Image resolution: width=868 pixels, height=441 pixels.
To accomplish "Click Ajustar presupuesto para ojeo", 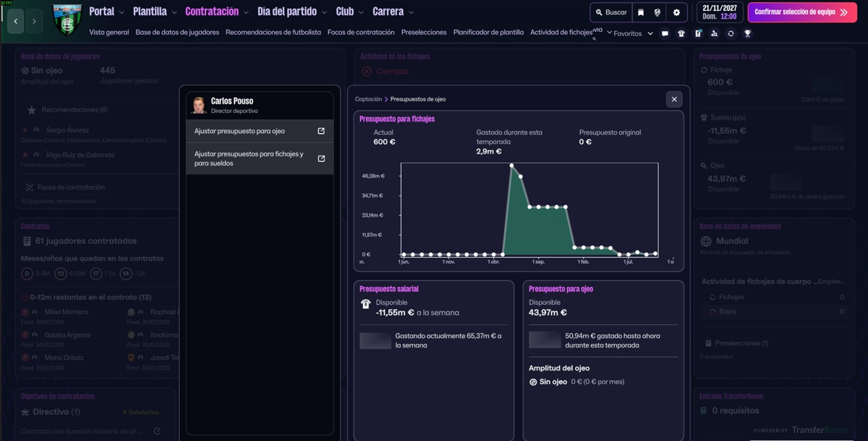I will pyautogui.click(x=260, y=131).
